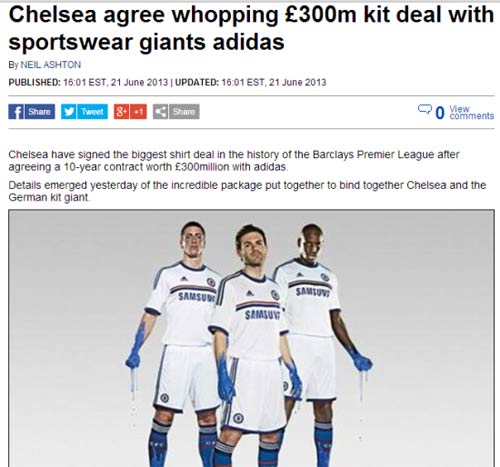
Task: Click the Published 21 June 2013 timestamp
Action: 88,82
